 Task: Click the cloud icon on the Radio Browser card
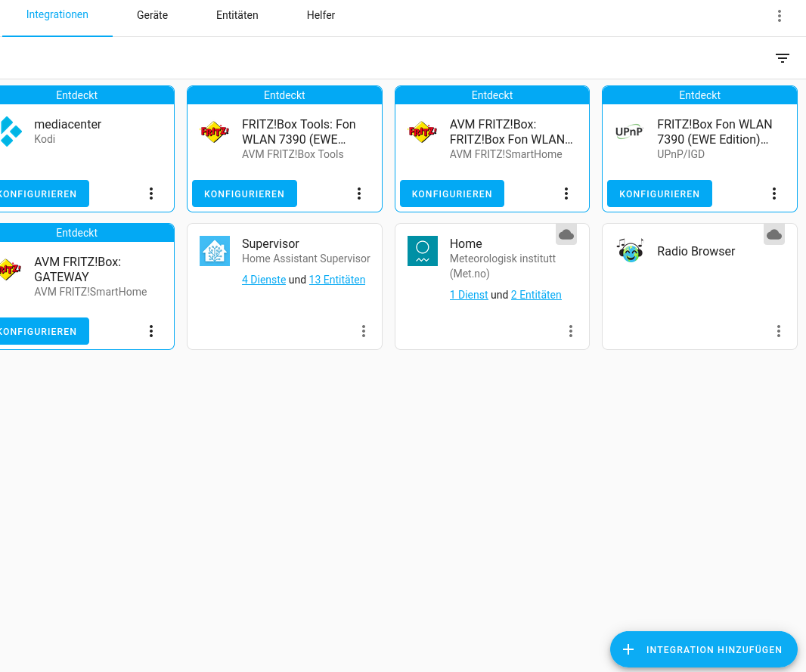coord(774,234)
